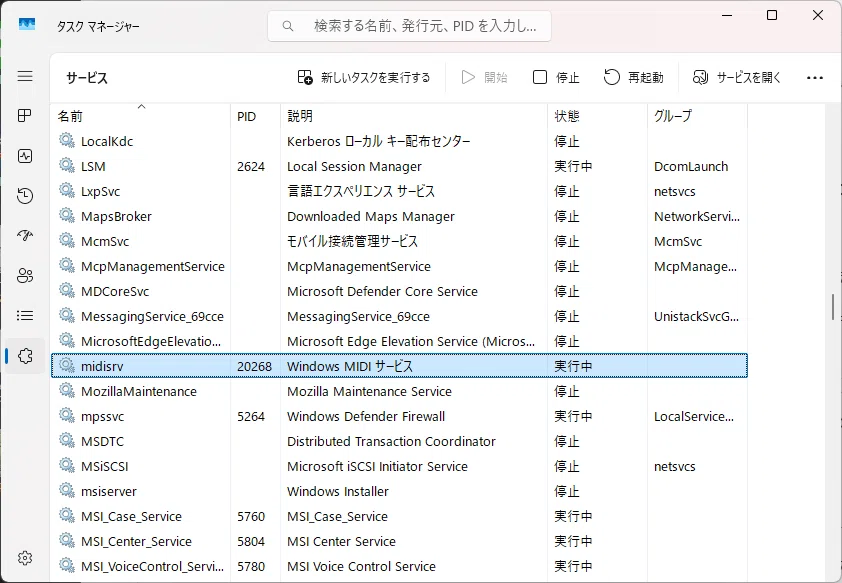
Task: Click the Task Manager app icon
Action: point(26,24)
